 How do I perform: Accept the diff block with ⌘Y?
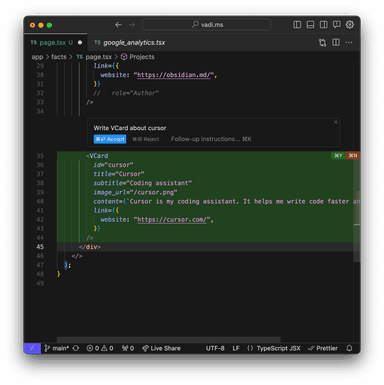click(338, 155)
